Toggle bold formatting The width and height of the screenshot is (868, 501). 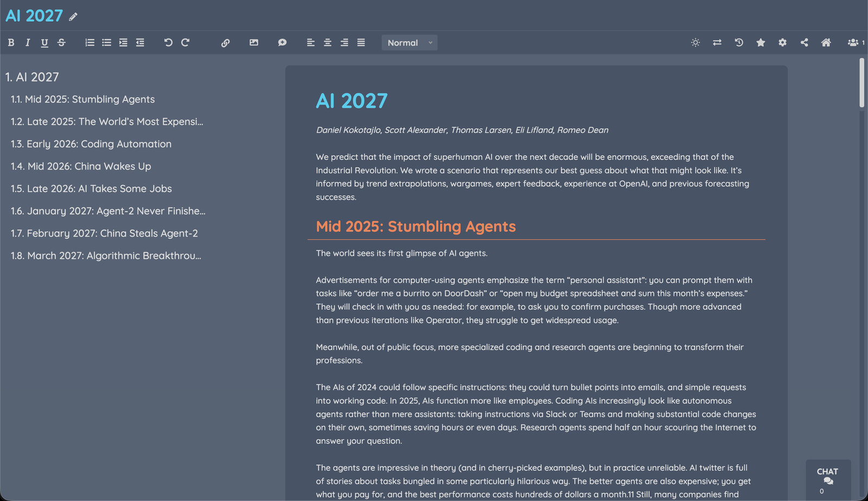(11, 42)
